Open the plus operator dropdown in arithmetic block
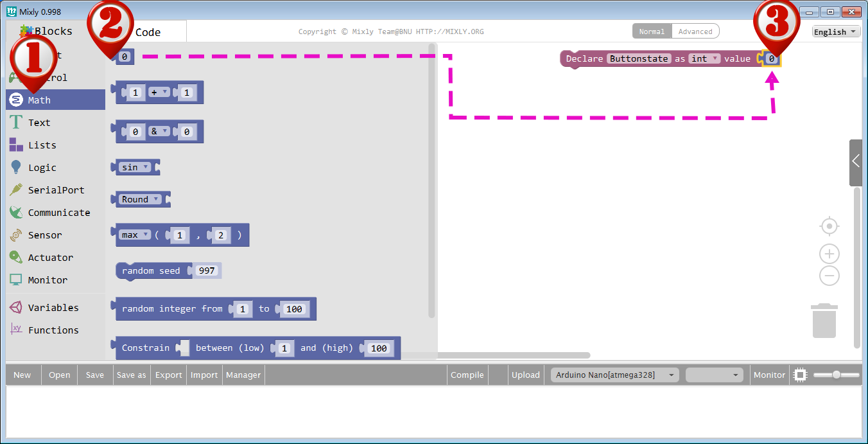The image size is (868, 444). tap(159, 93)
